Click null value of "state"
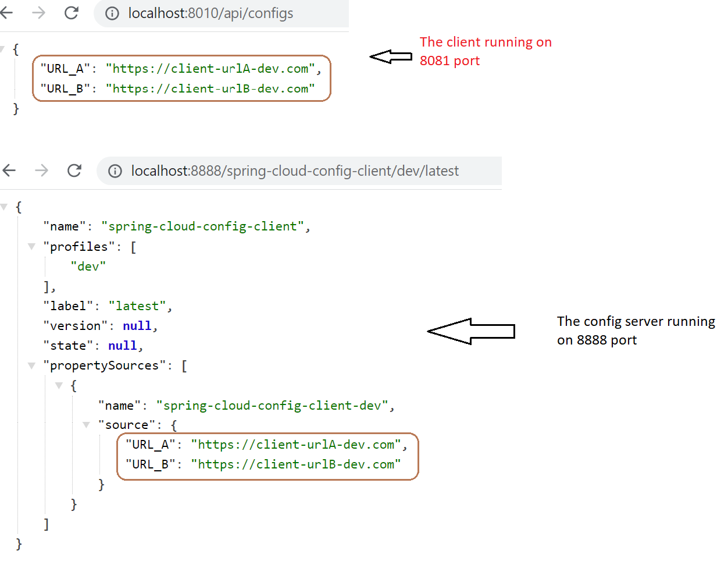728x561 pixels. point(122,346)
